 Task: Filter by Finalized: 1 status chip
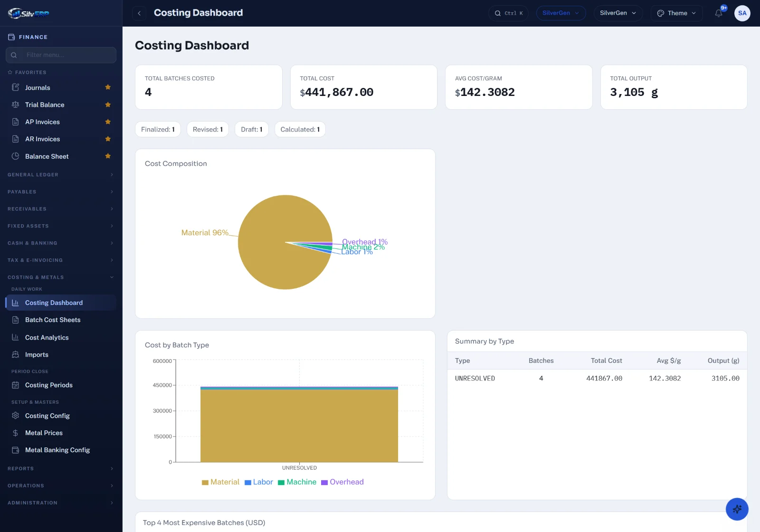pos(158,129)
